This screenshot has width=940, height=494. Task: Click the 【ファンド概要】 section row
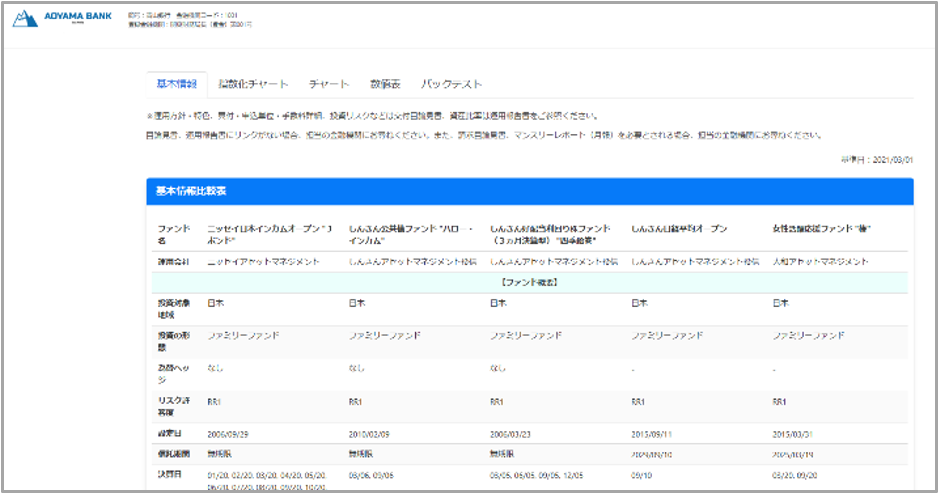(529, 282)
